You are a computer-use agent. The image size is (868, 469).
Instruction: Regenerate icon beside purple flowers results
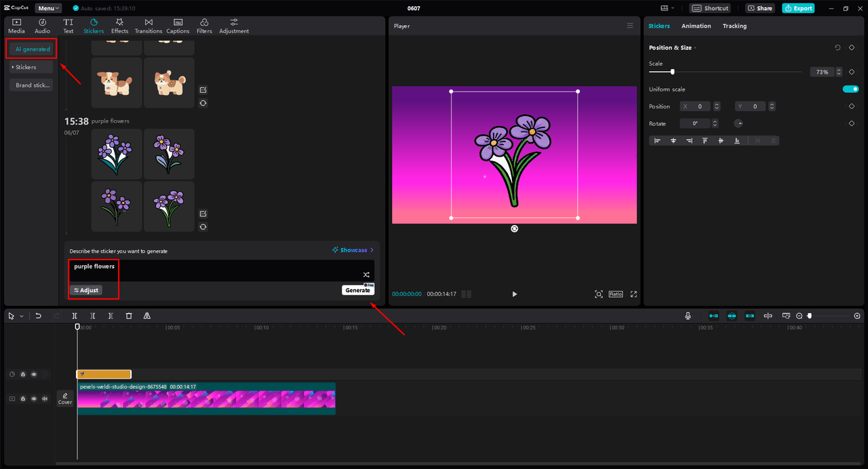[x=203, y=227]
